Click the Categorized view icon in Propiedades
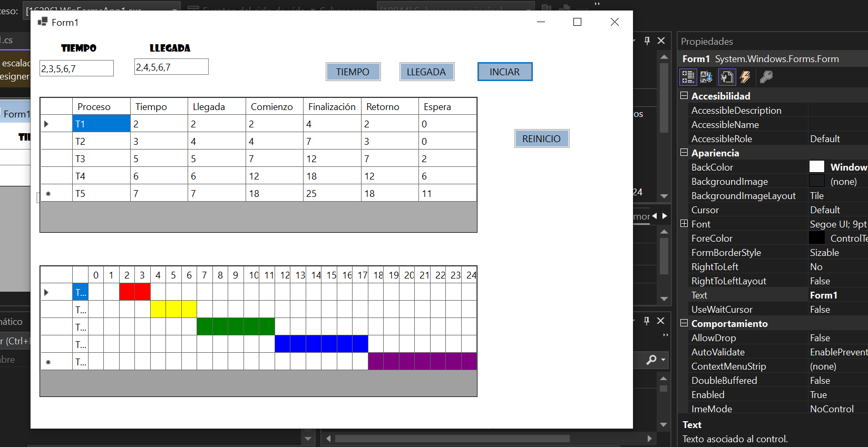 point(688,77)
